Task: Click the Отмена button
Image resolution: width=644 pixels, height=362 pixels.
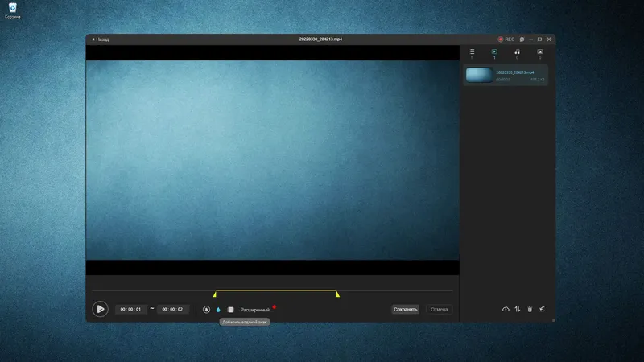Action: [x=439, y=310]
